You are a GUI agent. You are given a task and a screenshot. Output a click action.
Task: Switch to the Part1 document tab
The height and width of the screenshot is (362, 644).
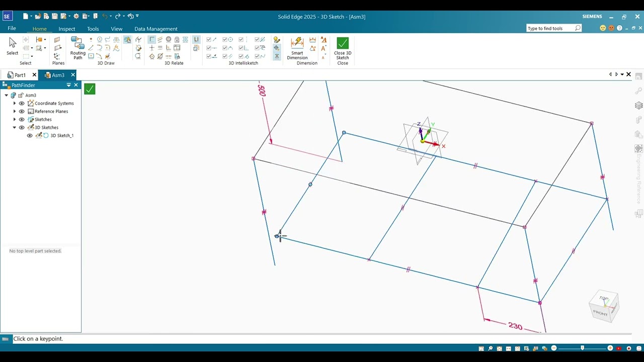pyautogui.click(x=20, y=75)
